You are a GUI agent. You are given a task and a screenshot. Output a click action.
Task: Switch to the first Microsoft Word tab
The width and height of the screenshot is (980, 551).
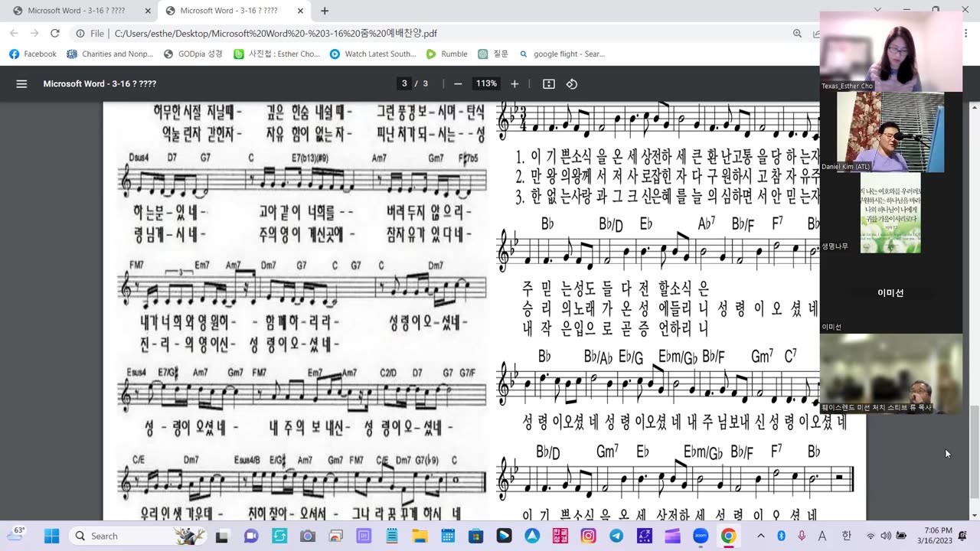click(x=80, y=11)
